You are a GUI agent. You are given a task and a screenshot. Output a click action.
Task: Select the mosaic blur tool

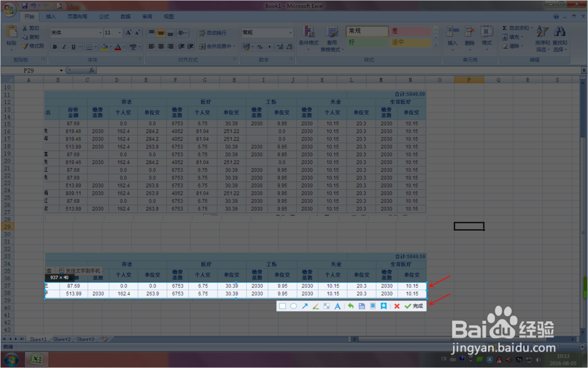pos(326,306)
